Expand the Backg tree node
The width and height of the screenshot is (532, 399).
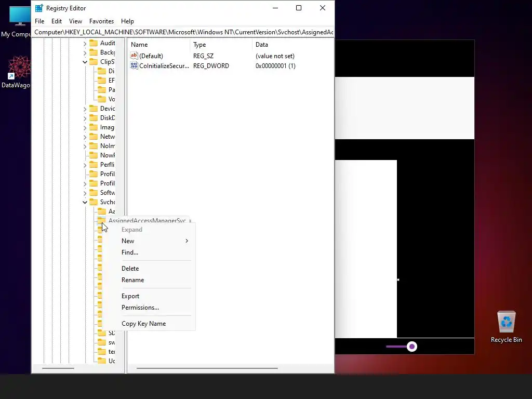click(85, 52)
